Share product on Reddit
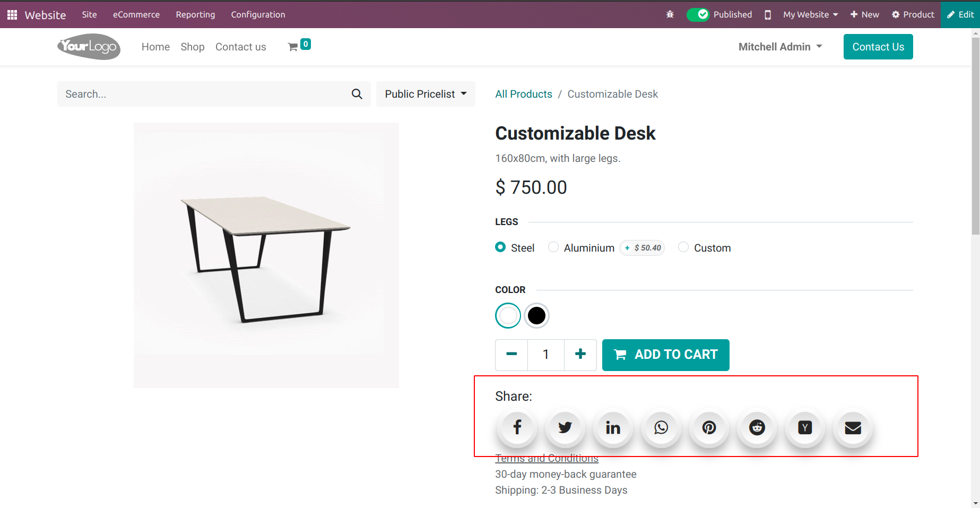The image size is (980, 508). [757, 427]
